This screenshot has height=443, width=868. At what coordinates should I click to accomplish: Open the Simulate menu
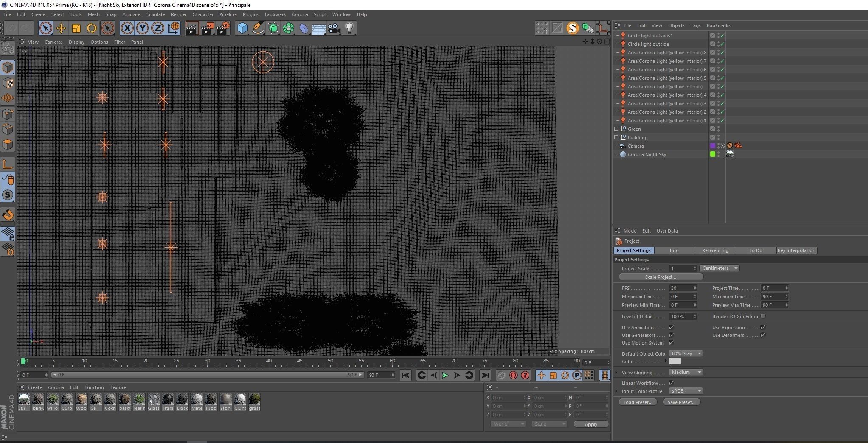[155, 14]
